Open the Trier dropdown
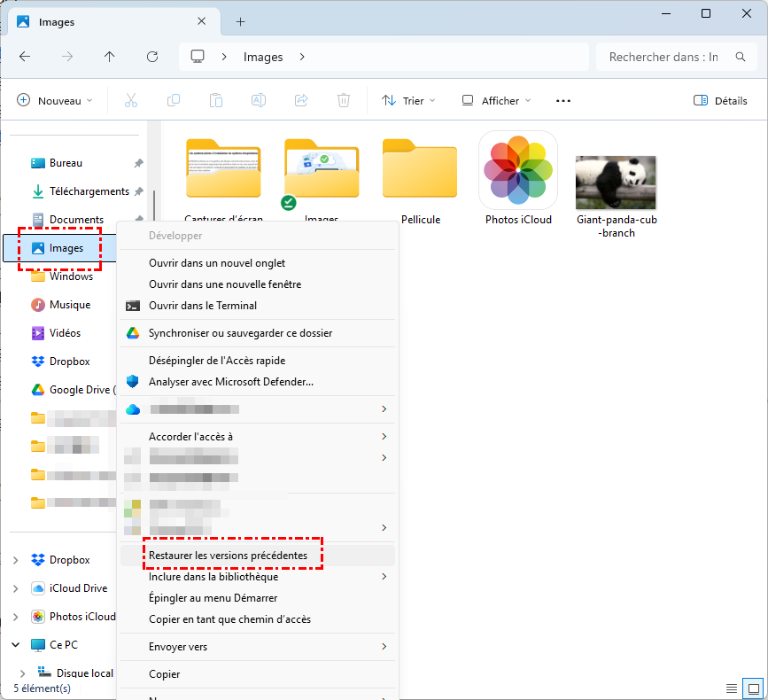768x700 pixels. tap(408, 101)
